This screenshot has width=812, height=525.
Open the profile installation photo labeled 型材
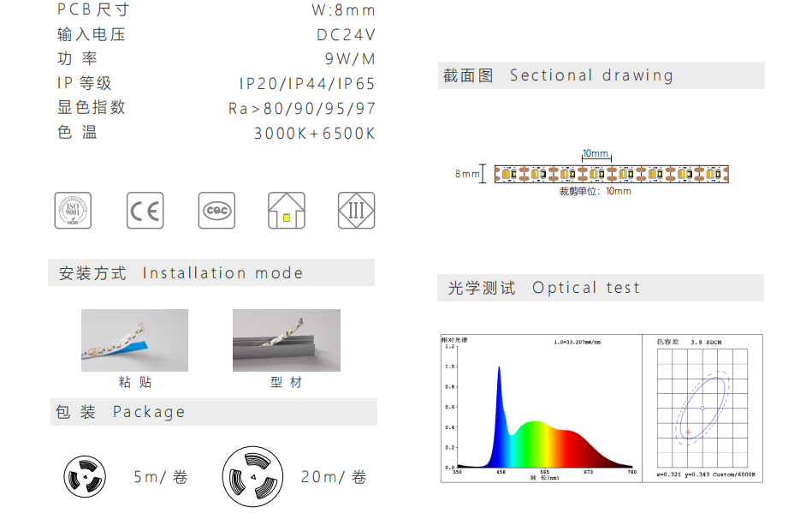click(x=286, y=340)
